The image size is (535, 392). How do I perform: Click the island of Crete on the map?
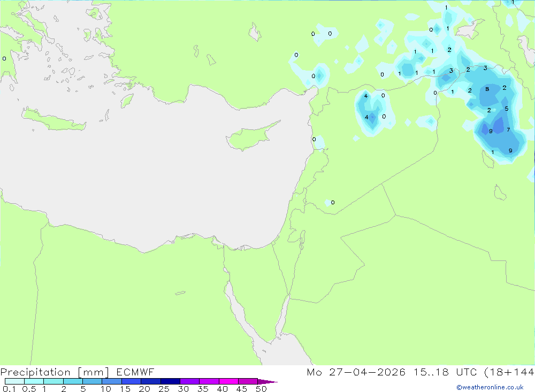[53, 119]
